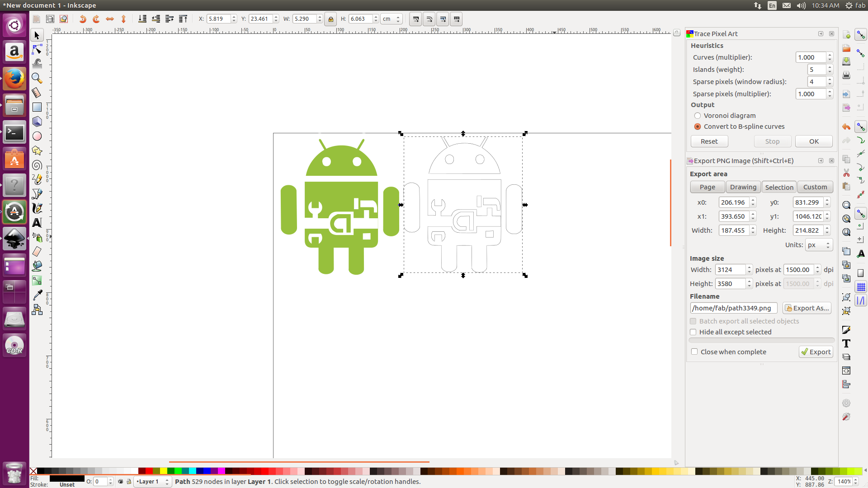868x488 pixels.
Task: Switch export area to Page
Action: 707,187
